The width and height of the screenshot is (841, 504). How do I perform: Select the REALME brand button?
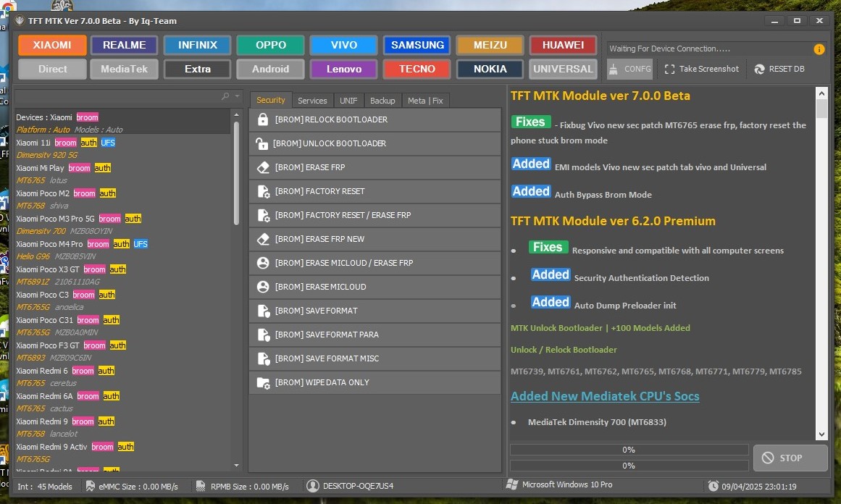tap(125, 45)
